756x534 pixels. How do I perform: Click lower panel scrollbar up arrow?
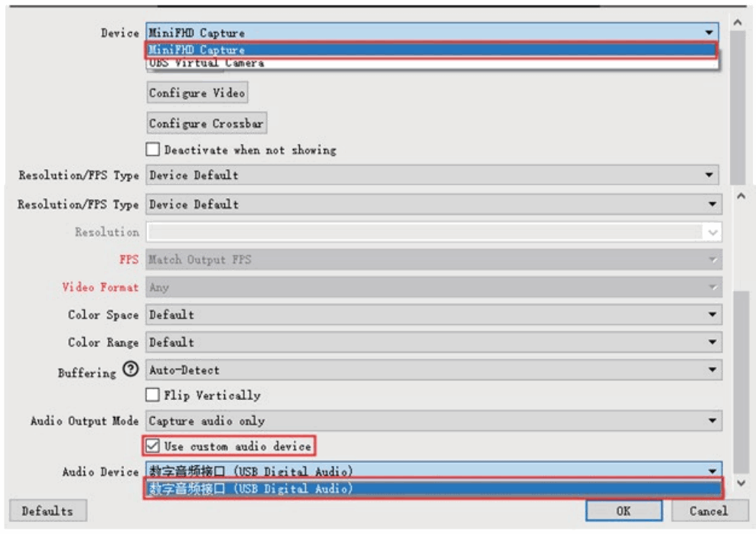741,196
